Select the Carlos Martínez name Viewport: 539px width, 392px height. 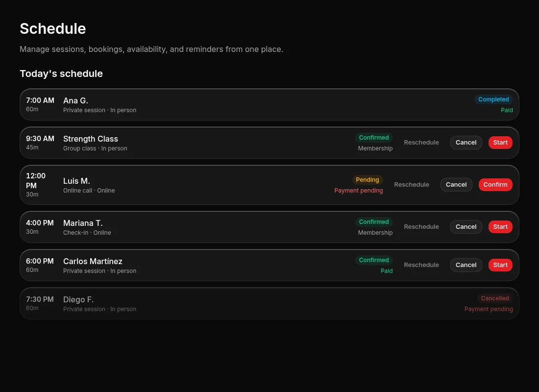point(93,261)
